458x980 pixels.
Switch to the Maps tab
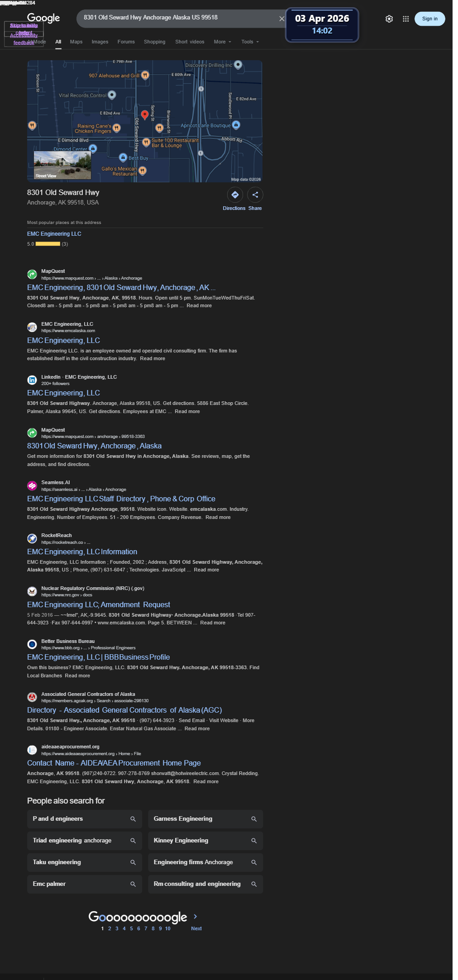76,42
